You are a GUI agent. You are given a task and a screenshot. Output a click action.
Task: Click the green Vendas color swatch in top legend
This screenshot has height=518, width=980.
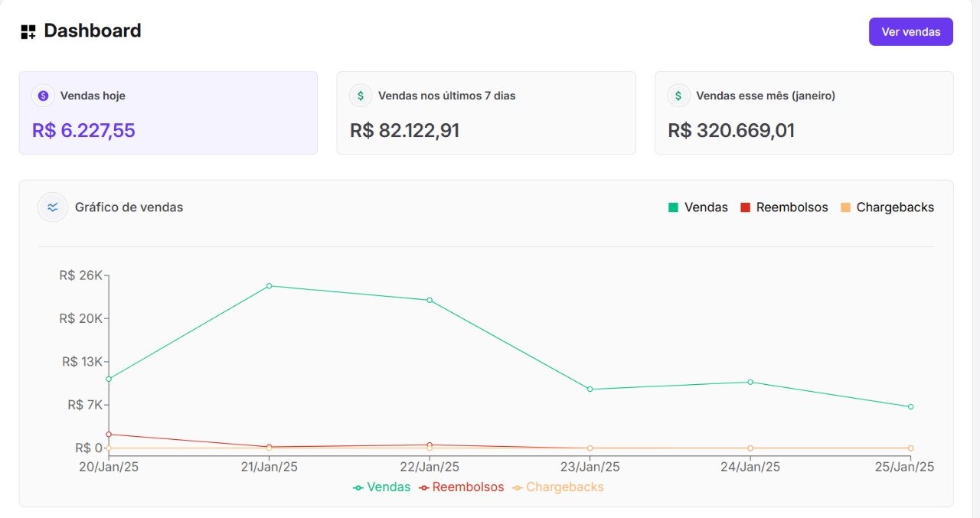[674, 207]
